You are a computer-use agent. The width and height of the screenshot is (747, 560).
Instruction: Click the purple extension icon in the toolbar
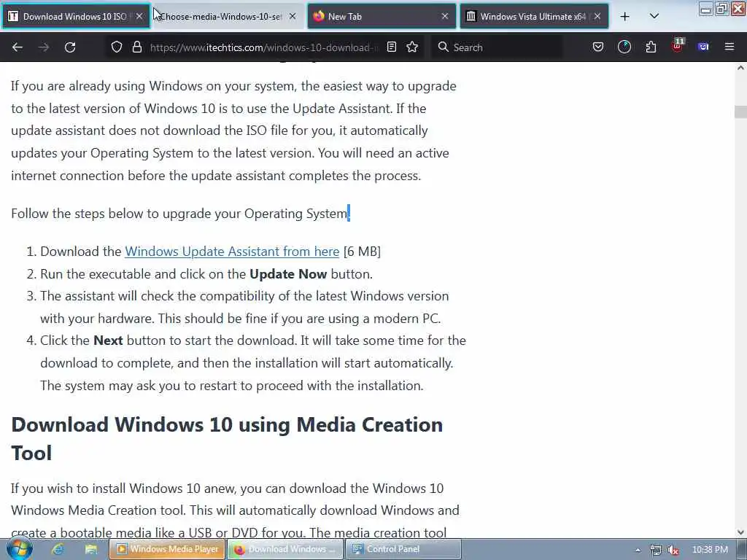[703, 47]
